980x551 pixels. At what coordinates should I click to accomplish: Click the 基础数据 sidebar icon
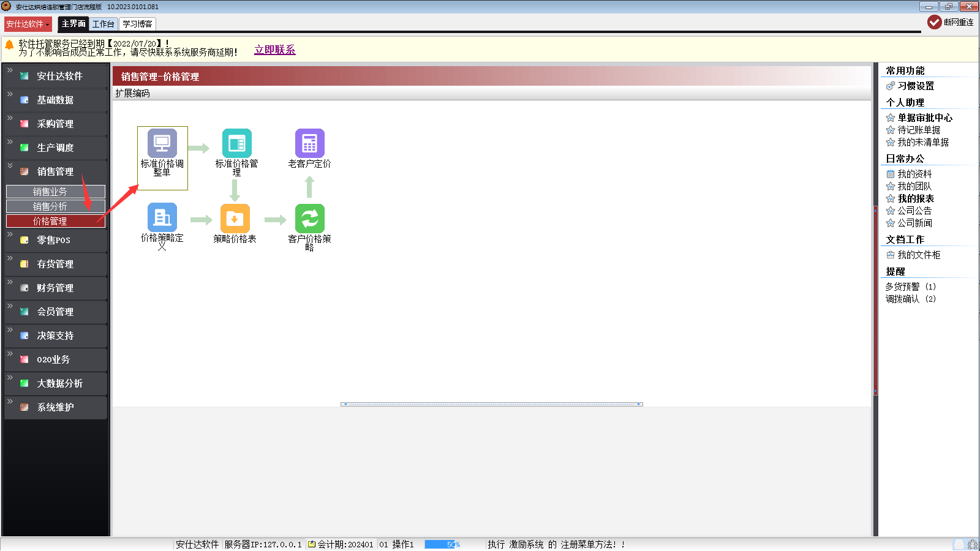(x=24, y=100)
